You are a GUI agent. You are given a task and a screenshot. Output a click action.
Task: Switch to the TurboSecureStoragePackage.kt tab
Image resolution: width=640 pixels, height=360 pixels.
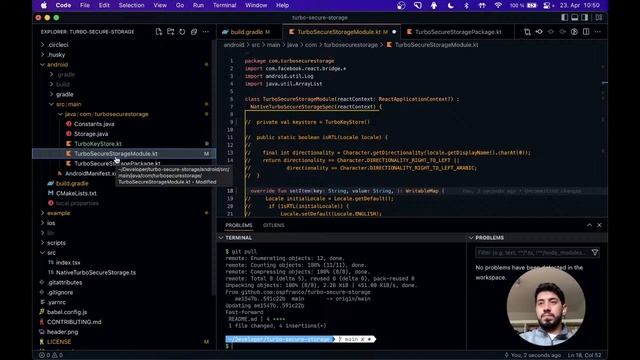coord(458,32)
